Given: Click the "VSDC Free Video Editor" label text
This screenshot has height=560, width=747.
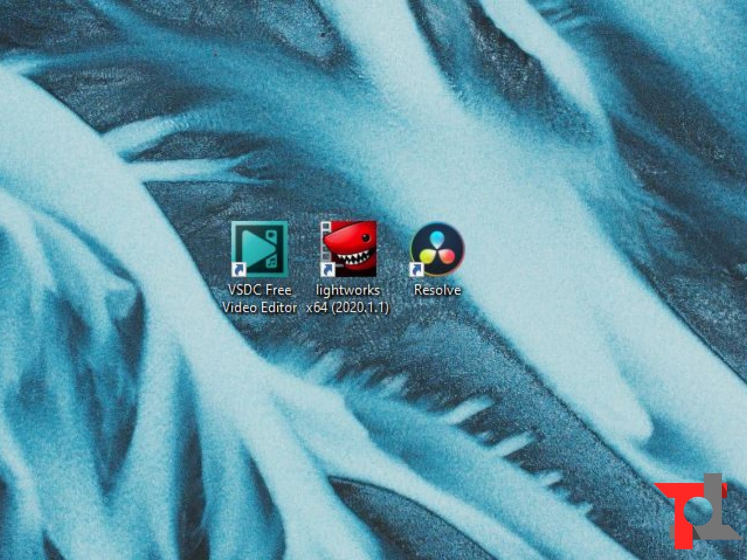Looking at the screenshot, I should point(260,299).
